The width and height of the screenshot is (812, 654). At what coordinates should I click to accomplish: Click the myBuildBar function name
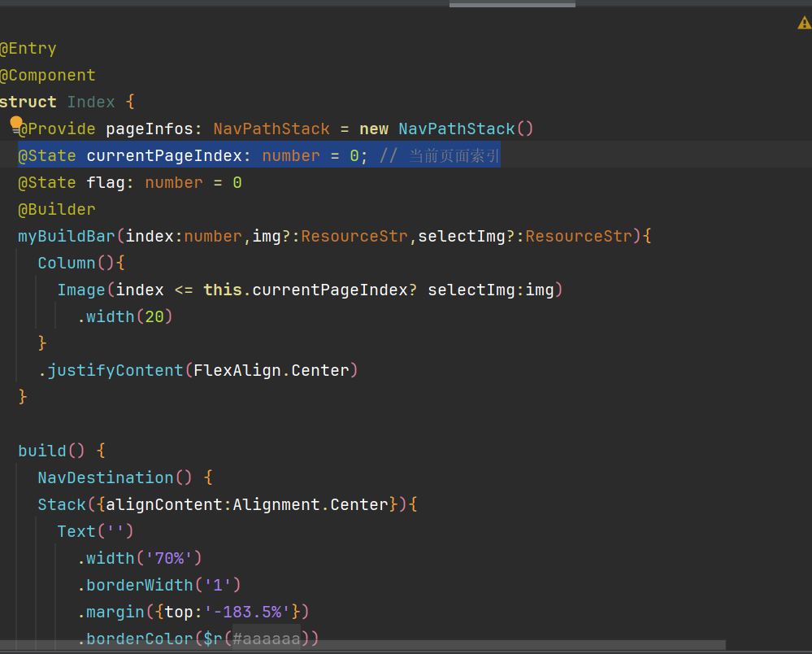67,237
